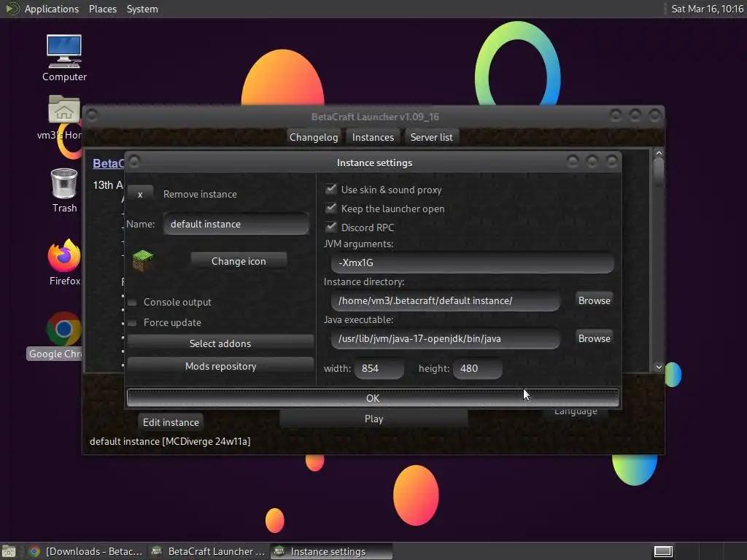Click the Change icon button
Image resolution: width=747 pixels, height=560 pixels.
pos(239,262)
